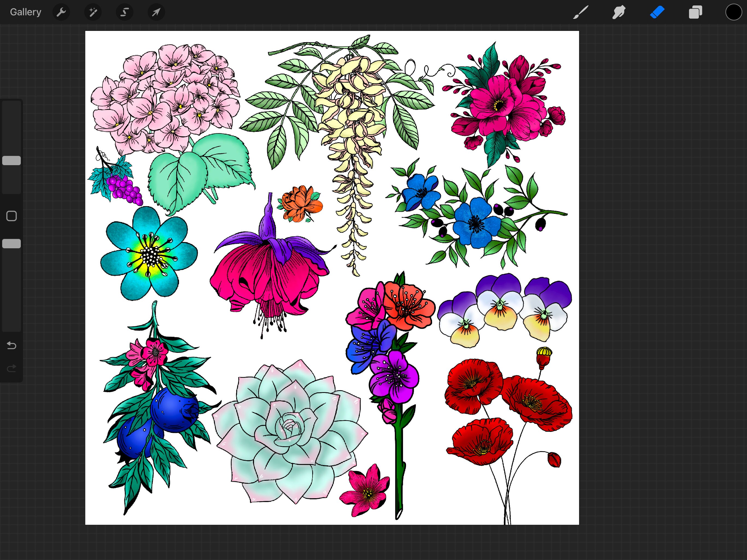Tap the Undo arrow
This screenshot has height=560, width=747.
pos(11,346)
